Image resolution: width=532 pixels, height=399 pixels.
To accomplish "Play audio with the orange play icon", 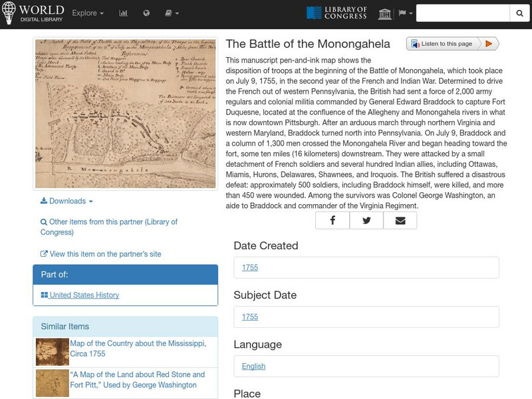I will pyautogui.click(x=489, y=44).
